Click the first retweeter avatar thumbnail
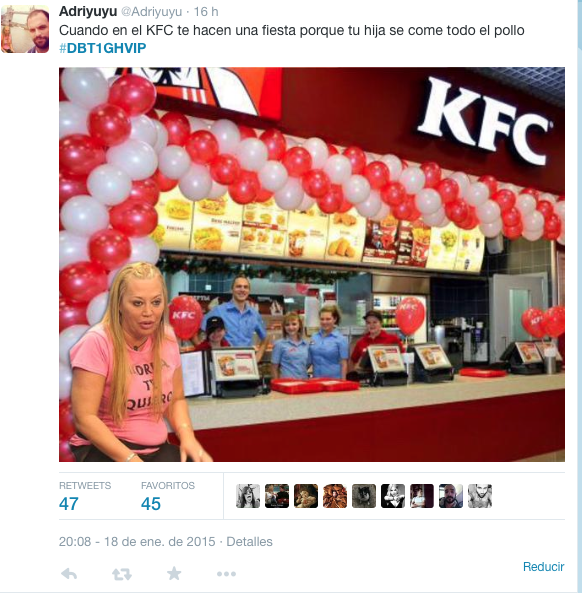582x593 pixels. click(248, 496)
